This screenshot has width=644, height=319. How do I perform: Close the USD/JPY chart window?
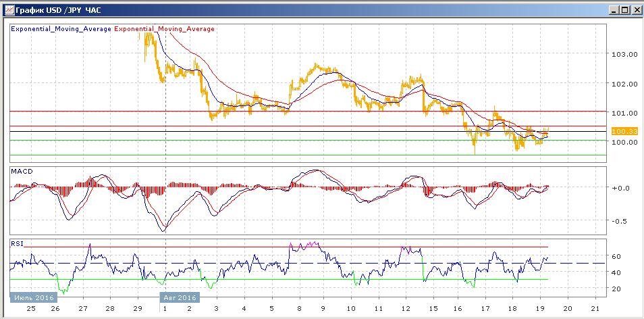[x=635, y=9]
